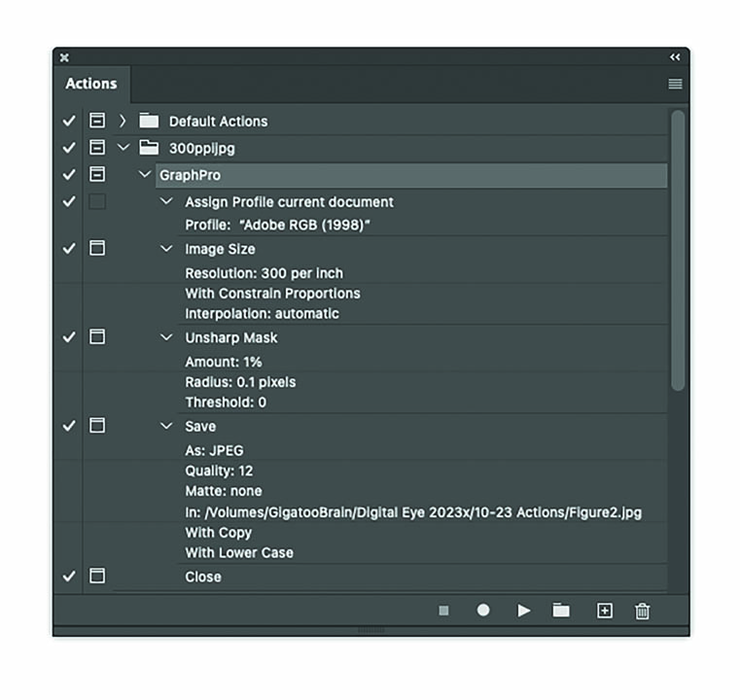This screenshot has height=700, width=740.
Task: Delete the selected action with trash icon
Action: tap(642, 611)
